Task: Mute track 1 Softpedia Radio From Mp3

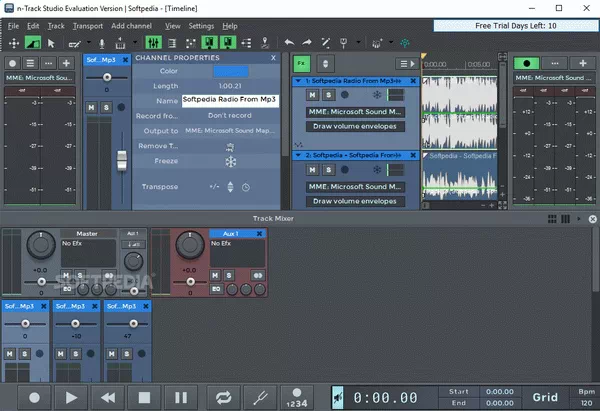Action: [311, 95]
